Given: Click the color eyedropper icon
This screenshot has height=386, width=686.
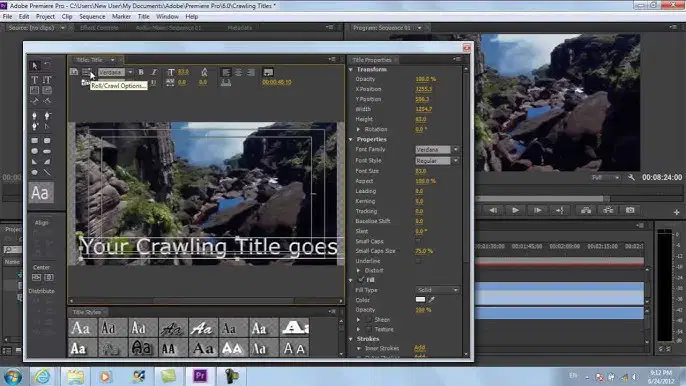Looking at the screenshot, I should (432, 300).
